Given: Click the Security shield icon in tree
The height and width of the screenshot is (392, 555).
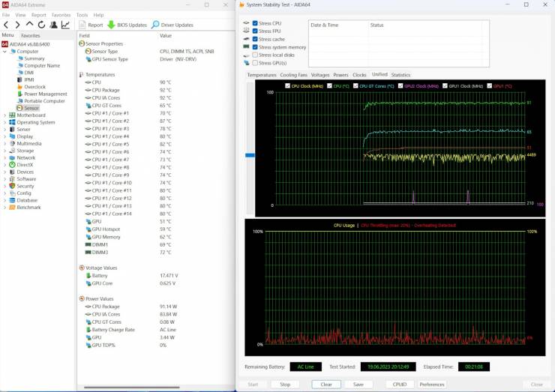Looking at the screenshot, I should coord(13,186).
